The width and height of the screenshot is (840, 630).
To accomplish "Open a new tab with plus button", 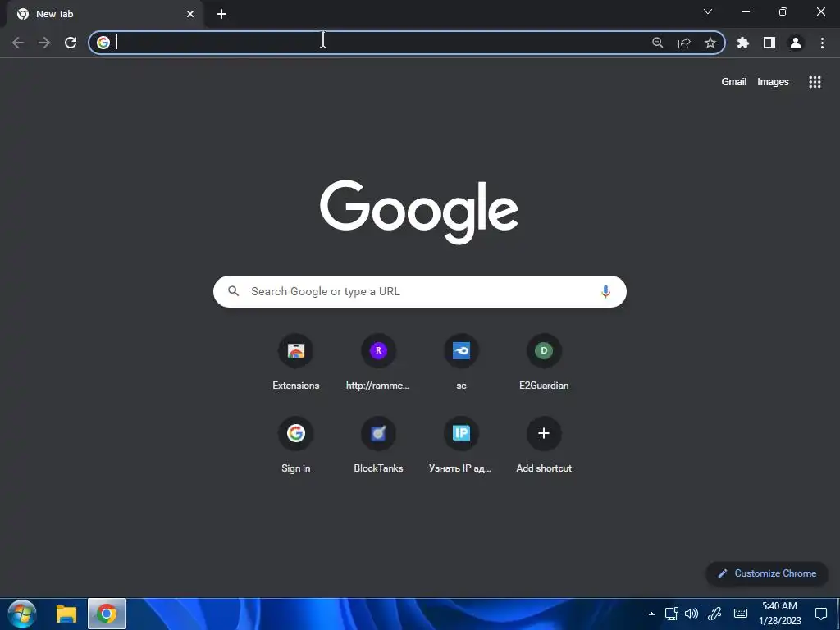I will pos(221,14).
